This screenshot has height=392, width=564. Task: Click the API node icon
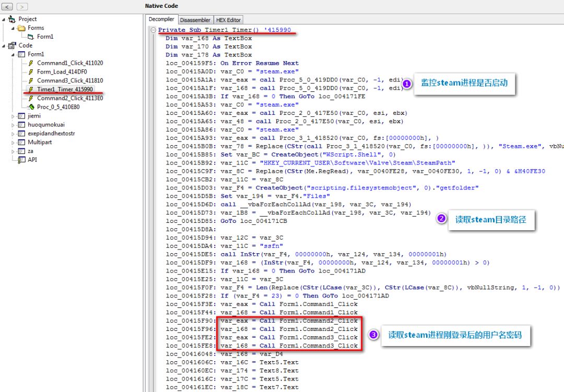(x=21, y=160)
